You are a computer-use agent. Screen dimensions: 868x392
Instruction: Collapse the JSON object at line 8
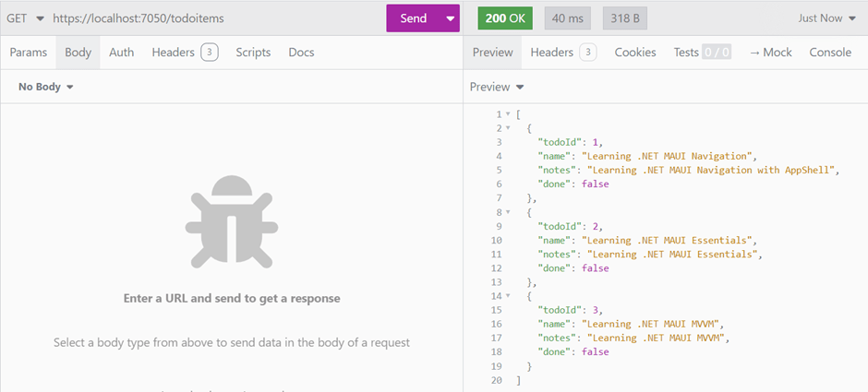tap(508, 212)
